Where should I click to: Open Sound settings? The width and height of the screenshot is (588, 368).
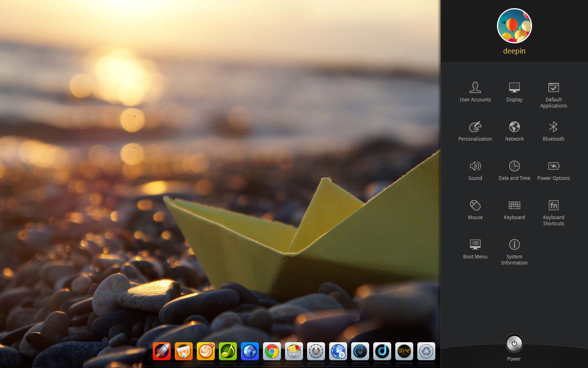tap(475, 171)
